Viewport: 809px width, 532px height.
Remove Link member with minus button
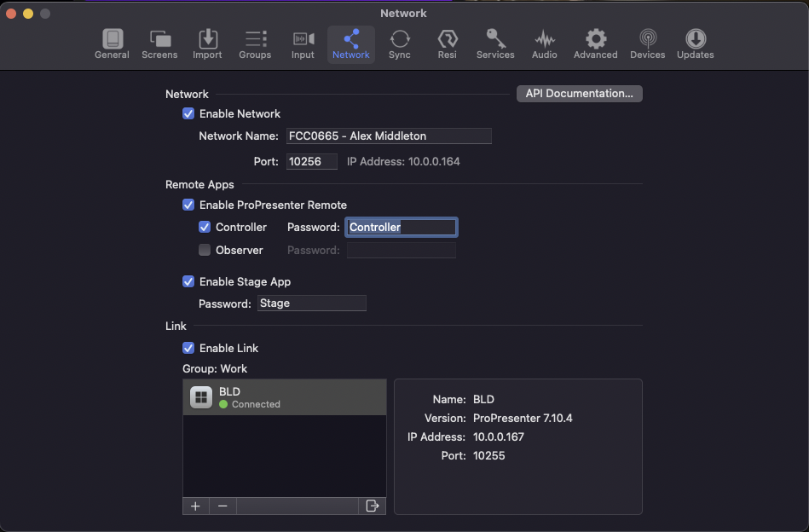pyautogui.click(x=222, y=506)
